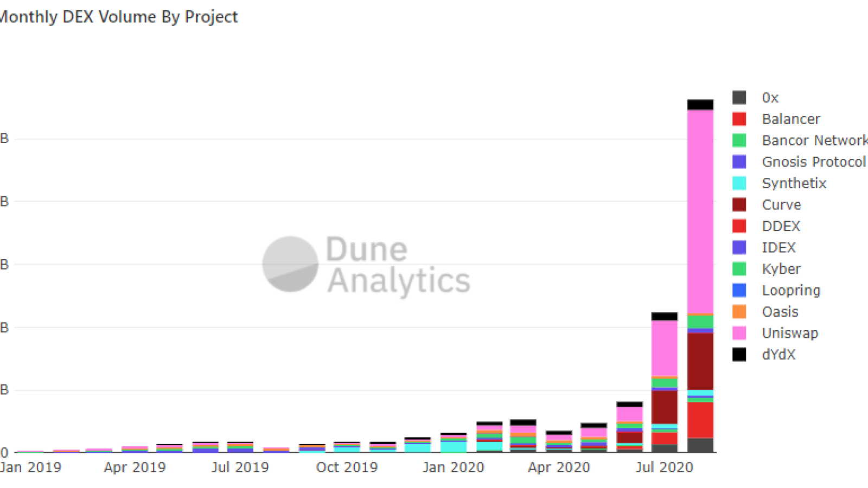The height and width of the screenshot is (488, 868).
Task: Click the IDEX purple legend swatch
Action: [x=739, y=247]
